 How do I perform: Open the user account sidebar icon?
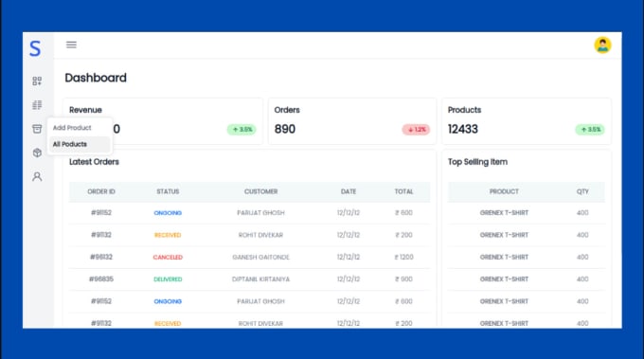[37, 176]
